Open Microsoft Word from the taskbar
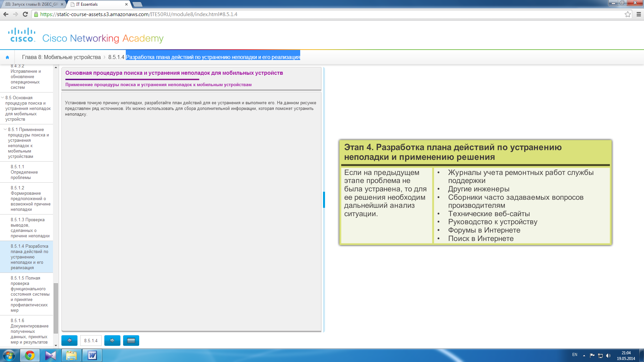Image resolution: width=644 pixels, height=362 pixels. click(92, 355)
